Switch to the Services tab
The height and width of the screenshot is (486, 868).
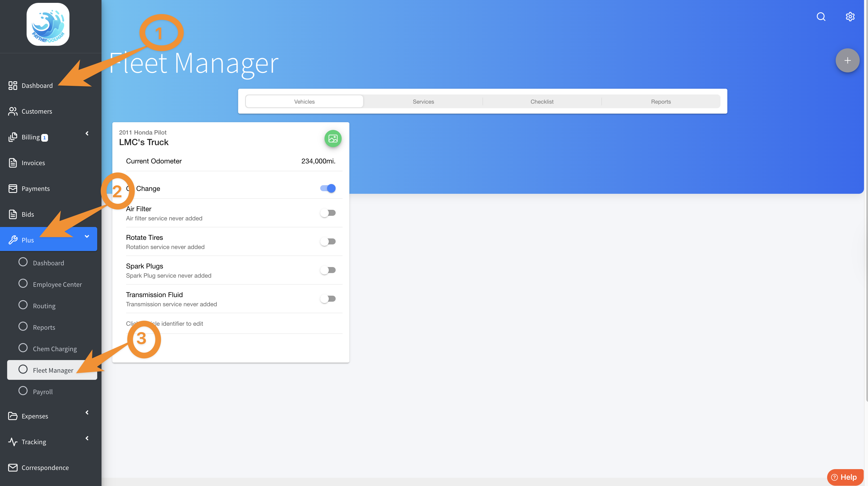[423, 102]
